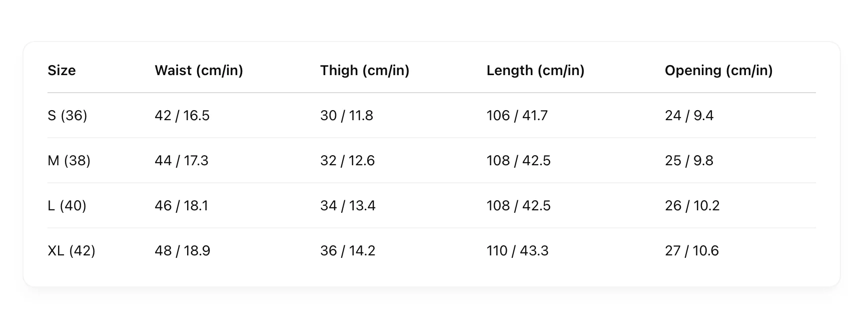Select the XL (42) size row label
868x318 pixels.
tap(72, 251)
